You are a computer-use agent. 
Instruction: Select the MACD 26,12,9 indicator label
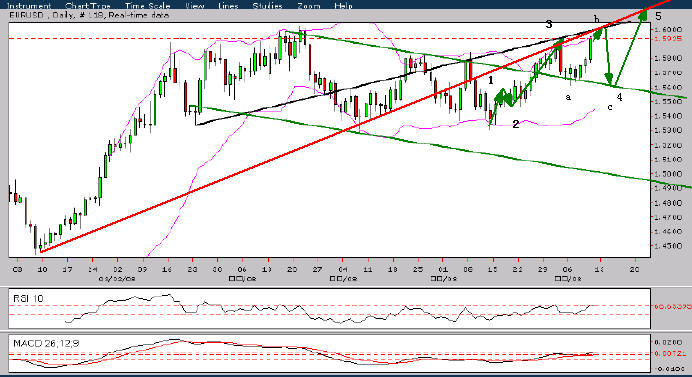pos(46,343)
